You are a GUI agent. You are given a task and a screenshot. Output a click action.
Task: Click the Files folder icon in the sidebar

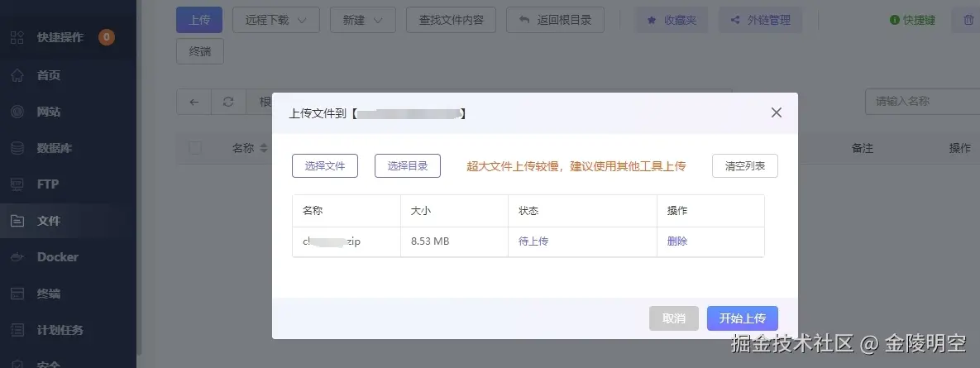pyautogui.click(x=17, y=221)
